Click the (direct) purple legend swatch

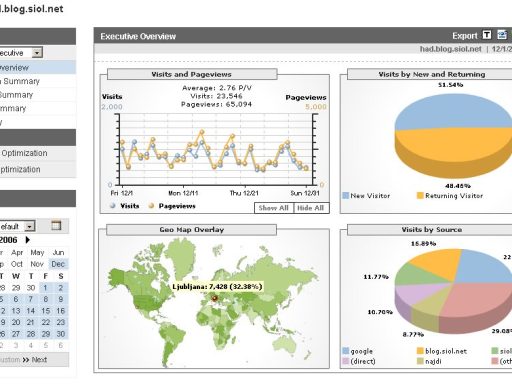pos(346,361)
